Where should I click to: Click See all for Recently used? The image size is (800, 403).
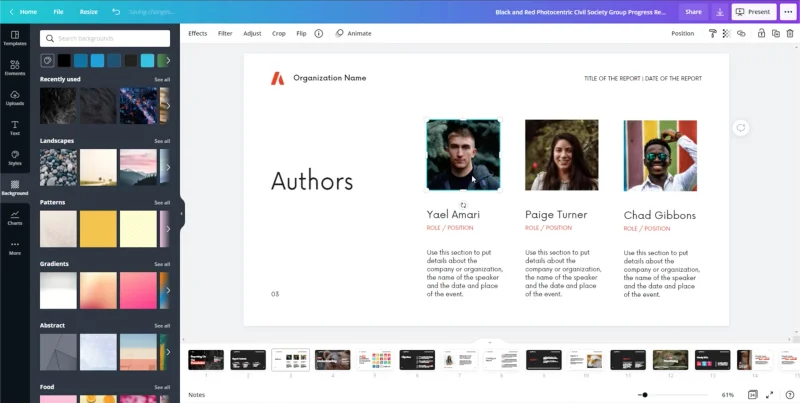tap(162, 80)
